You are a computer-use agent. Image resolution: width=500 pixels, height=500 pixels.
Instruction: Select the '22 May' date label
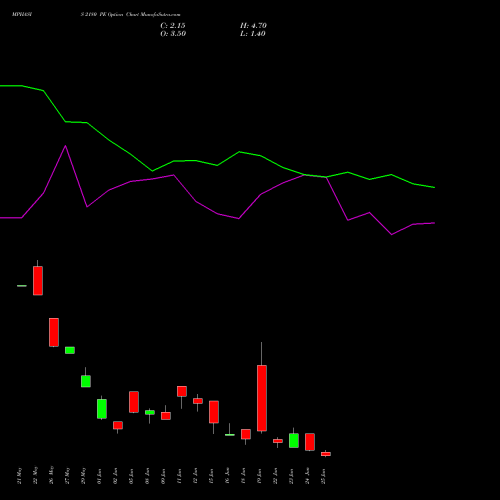pos(36,476)
